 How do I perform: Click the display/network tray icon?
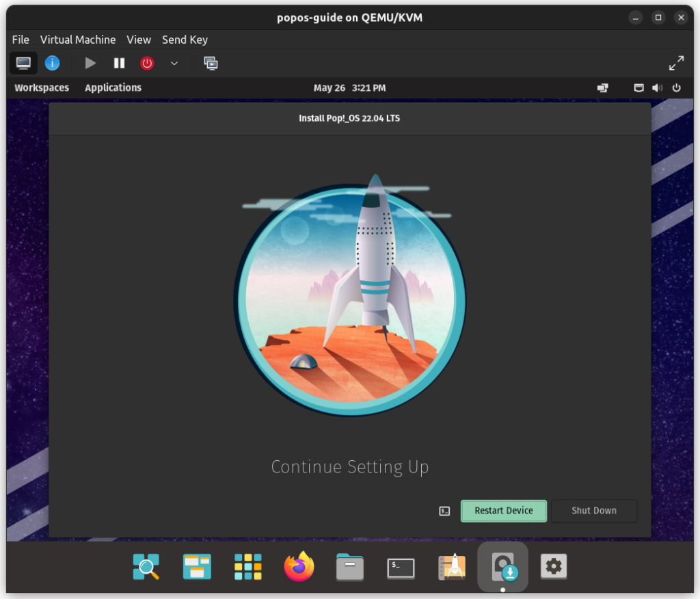click(603, 88)
